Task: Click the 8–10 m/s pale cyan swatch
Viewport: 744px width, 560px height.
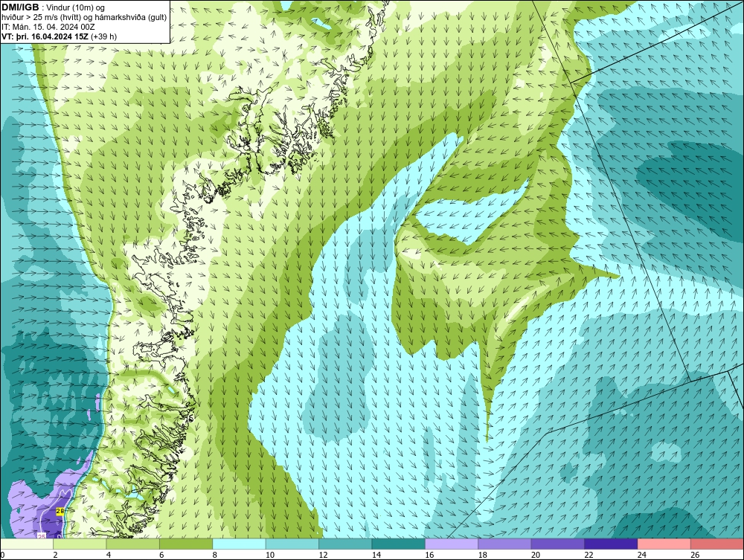Action: pyautogui.click(x=239, y=544)
